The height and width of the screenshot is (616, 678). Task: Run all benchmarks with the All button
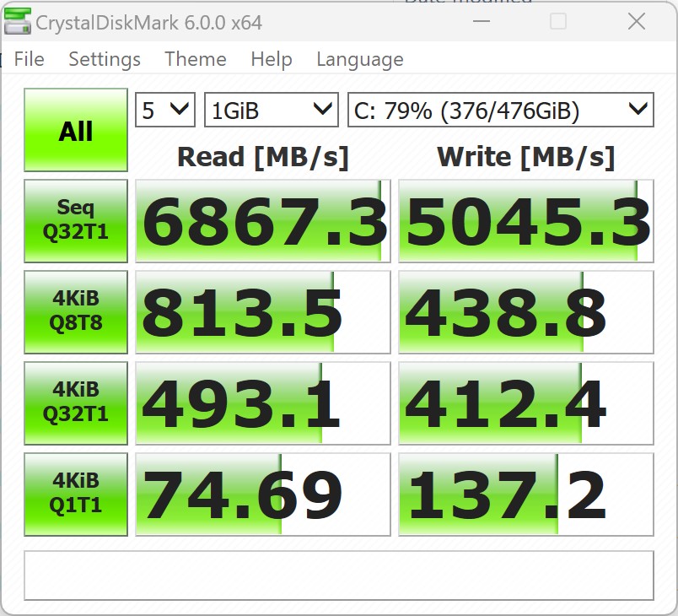click(x=76, y=130)
